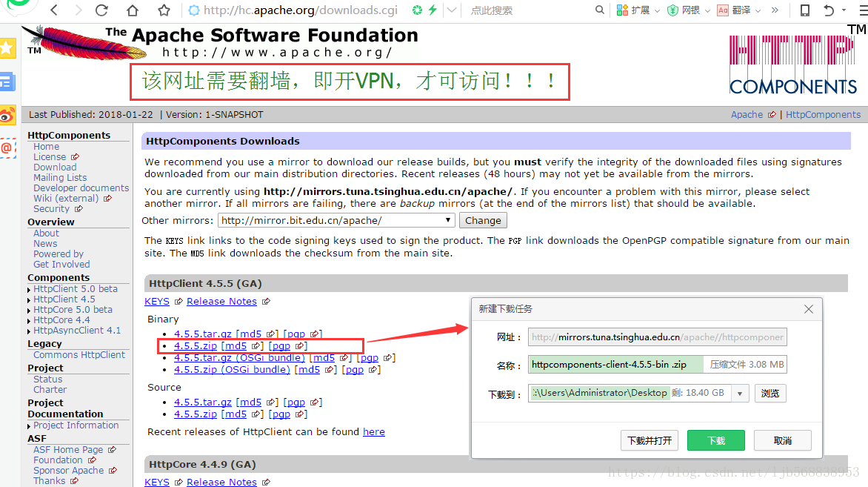
Task: Click the browser forward arrow
Action: [78, 10]
